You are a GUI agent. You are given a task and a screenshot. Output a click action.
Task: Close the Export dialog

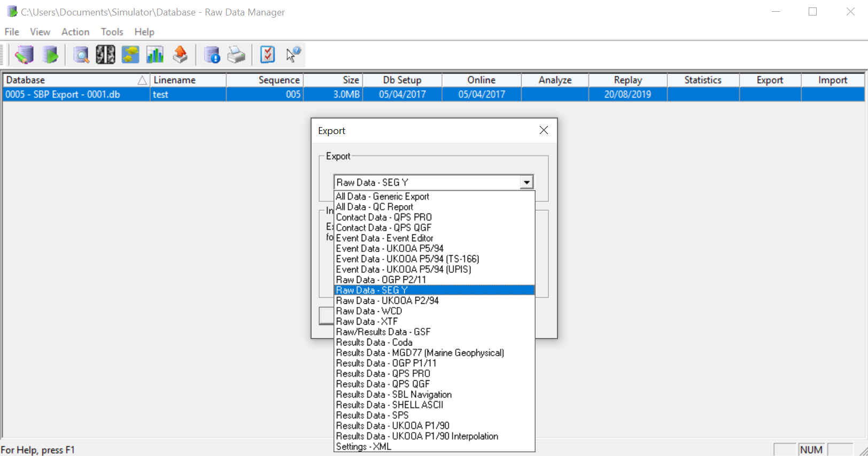544,130
